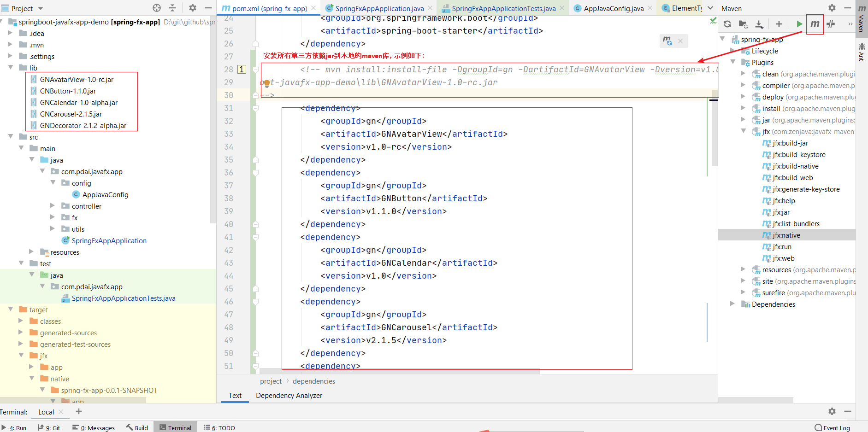
Task: Expand the Lifecycle node in Maven
Action: 733,51
